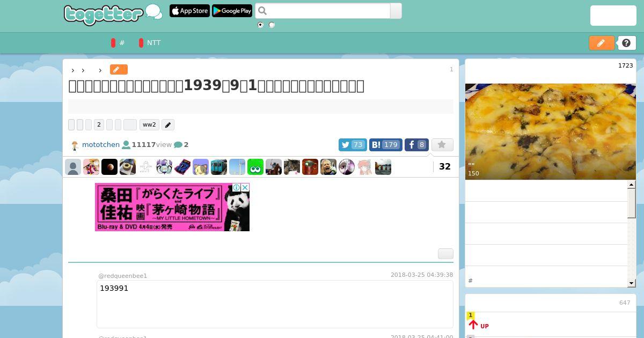
Task: Open the red mug avatar
Action: (x=310, y=167)
